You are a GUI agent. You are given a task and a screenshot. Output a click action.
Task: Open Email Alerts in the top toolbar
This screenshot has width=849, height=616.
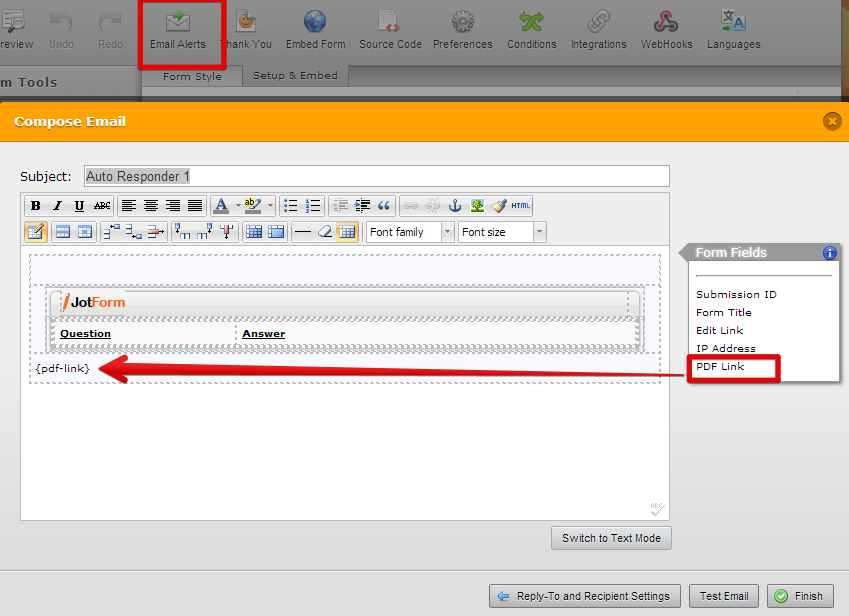point(178,30)
